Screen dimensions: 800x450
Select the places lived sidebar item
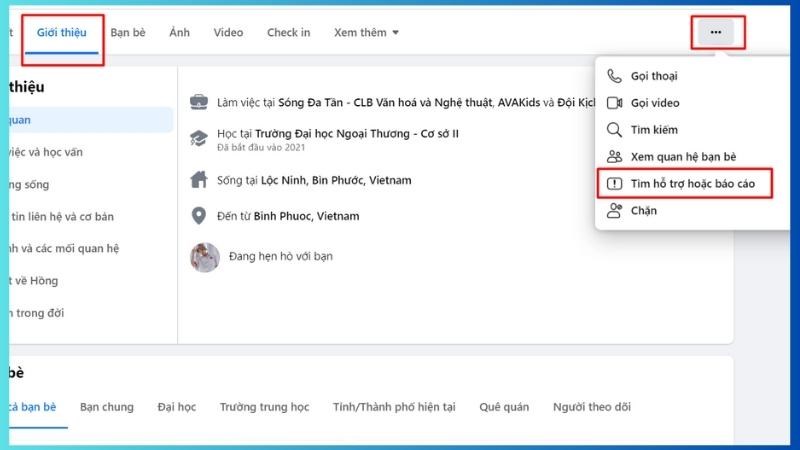pyautogui.click(x=29, y=184)
